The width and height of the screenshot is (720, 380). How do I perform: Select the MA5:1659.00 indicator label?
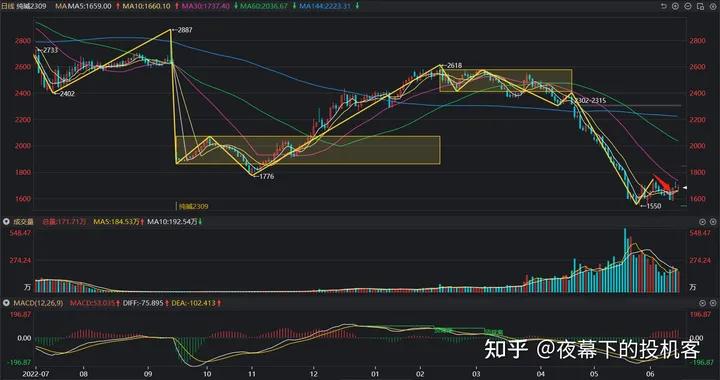click(x=90, y=6)
